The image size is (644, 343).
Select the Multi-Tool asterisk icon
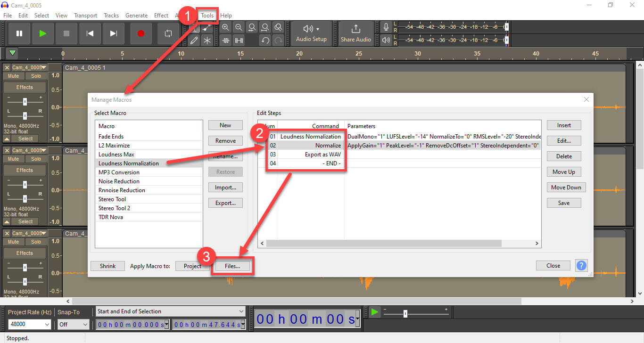tap(207, 41)
